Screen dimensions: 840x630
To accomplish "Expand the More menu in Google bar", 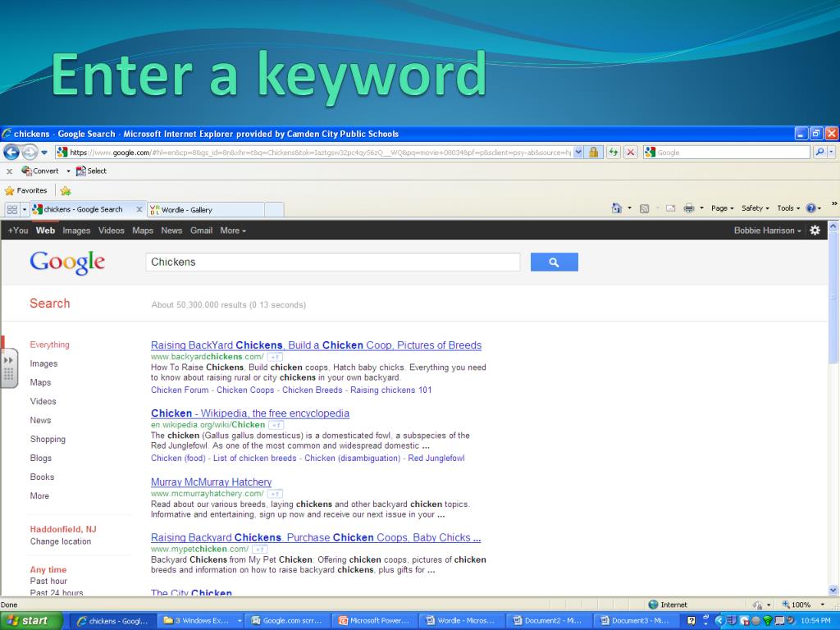I will click(x=233, y=231).
